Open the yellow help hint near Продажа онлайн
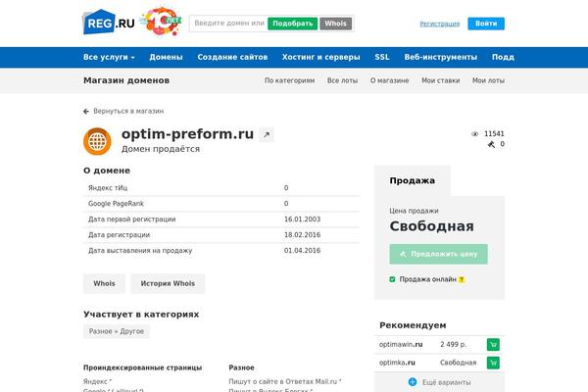Screen dimensions: 588x392 pyautogui.click(x=462, y=279)
